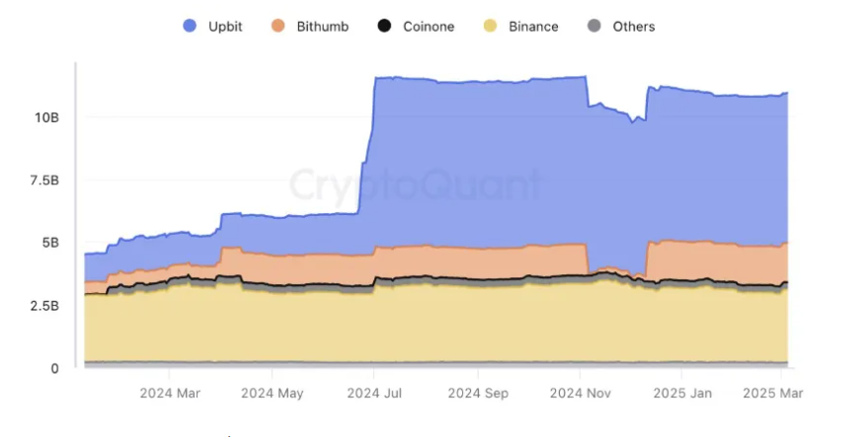The image size is (868, 437).
Task: Click the yellow Binance legend dot
Action: pos(491,27)
